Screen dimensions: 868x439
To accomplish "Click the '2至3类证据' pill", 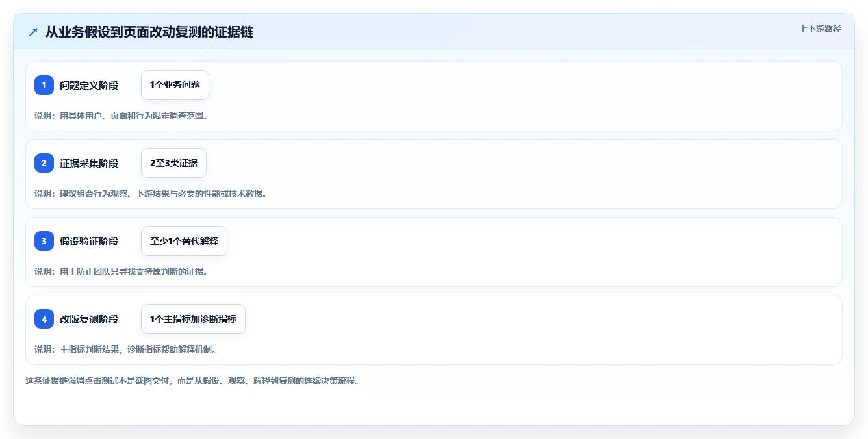I will click(173, 163).
